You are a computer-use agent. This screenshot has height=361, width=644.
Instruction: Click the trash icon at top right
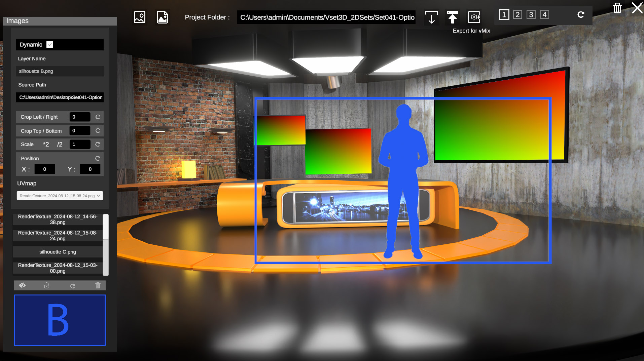click(617, 8)
